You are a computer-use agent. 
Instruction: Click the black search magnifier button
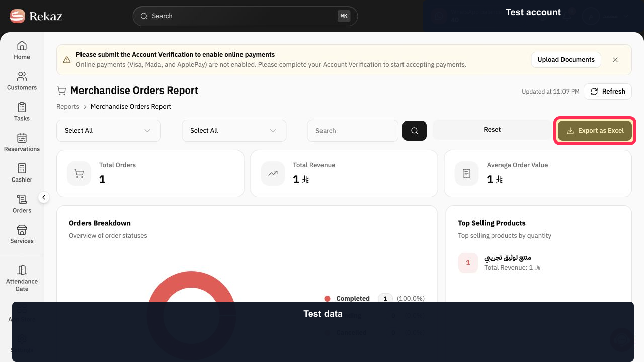415,131
